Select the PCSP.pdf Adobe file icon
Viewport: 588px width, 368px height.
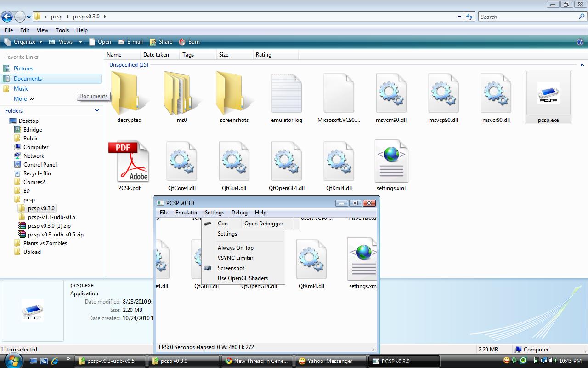click(129, 161)
